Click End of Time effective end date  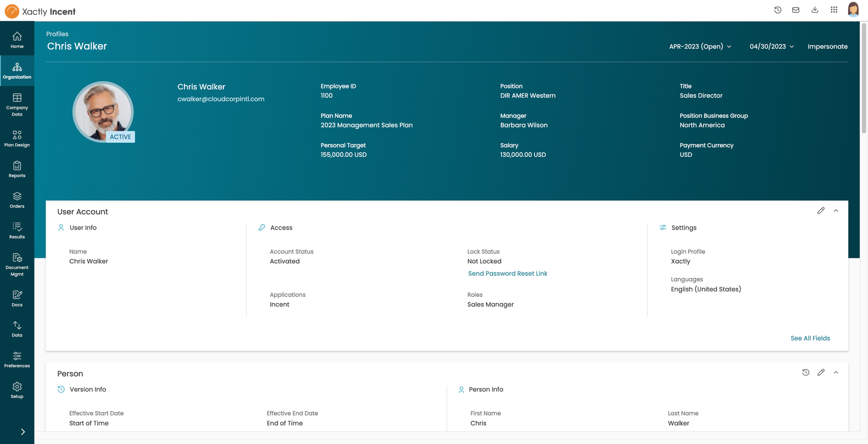point(285,423)
